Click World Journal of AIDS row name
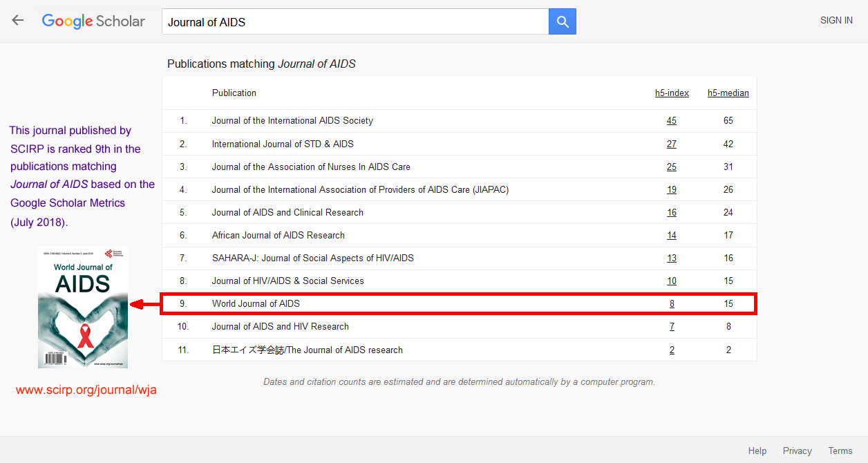This screenshot has width=868, height=463. coord(256,304)
